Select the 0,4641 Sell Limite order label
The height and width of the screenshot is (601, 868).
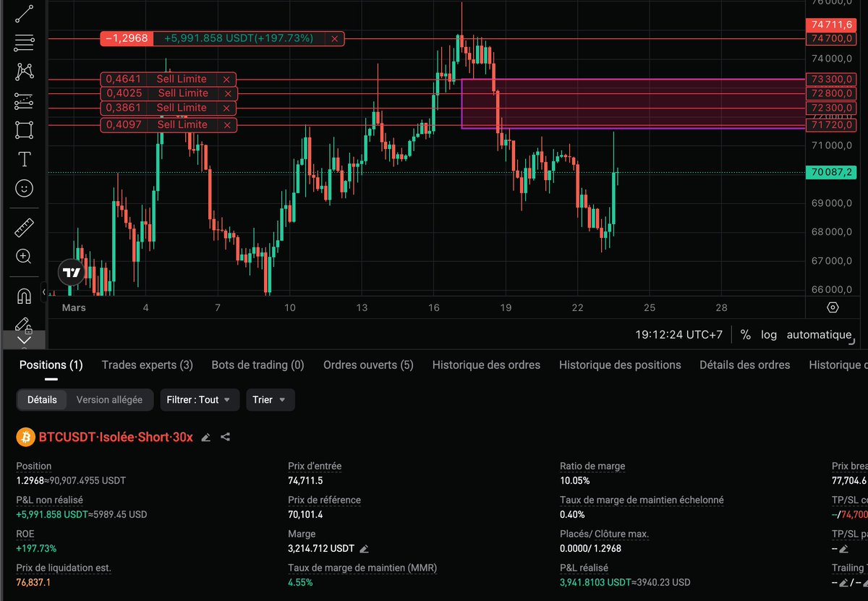pos(182,79)
